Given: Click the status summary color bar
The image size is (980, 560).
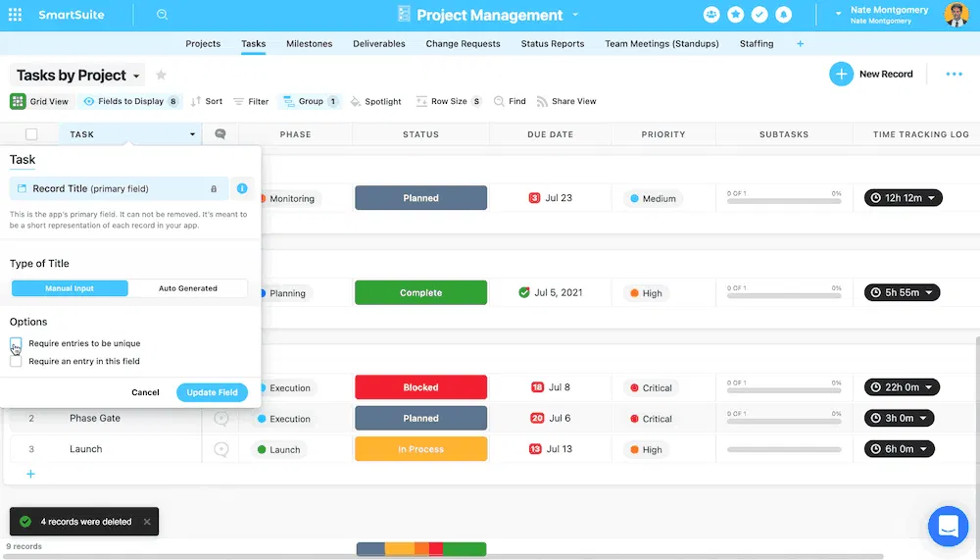Looking at the screenshot, I should (x=421, y=549).
